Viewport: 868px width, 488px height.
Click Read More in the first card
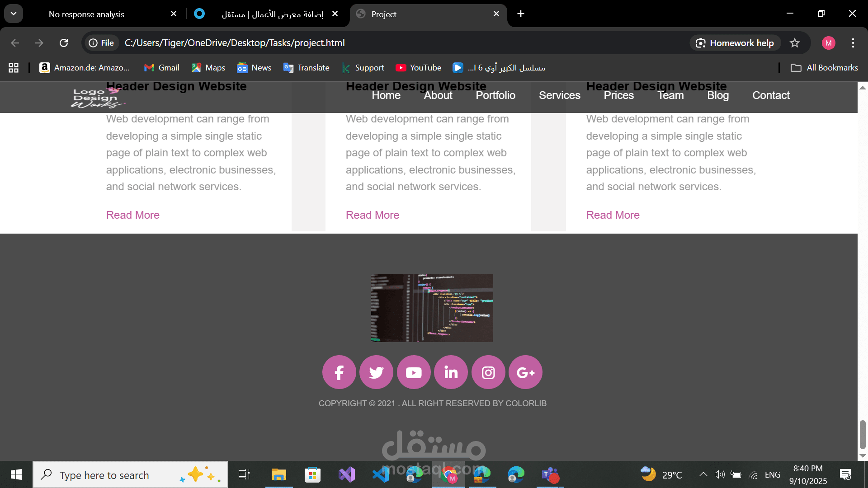click(133, 215)
